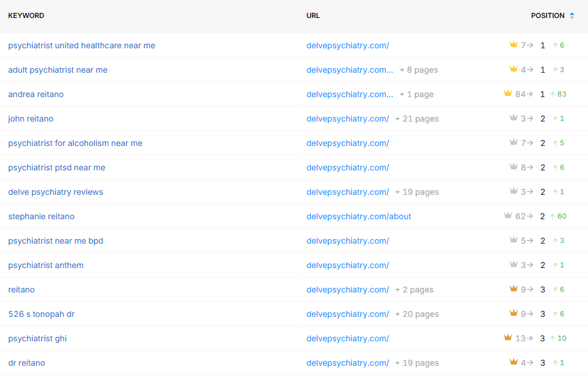
Task: Click current position '1' in andrea reitano row
Action: (542, 94)
